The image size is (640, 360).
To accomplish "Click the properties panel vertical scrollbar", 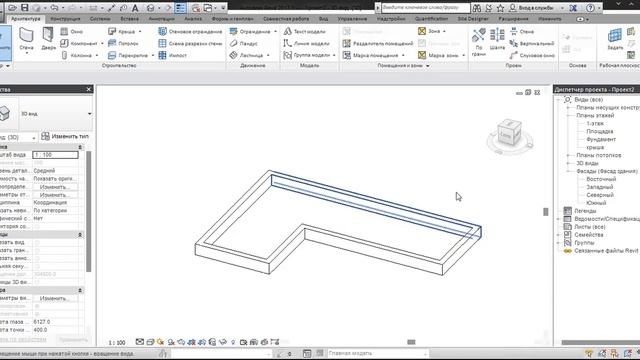I will tap(89, 211).
